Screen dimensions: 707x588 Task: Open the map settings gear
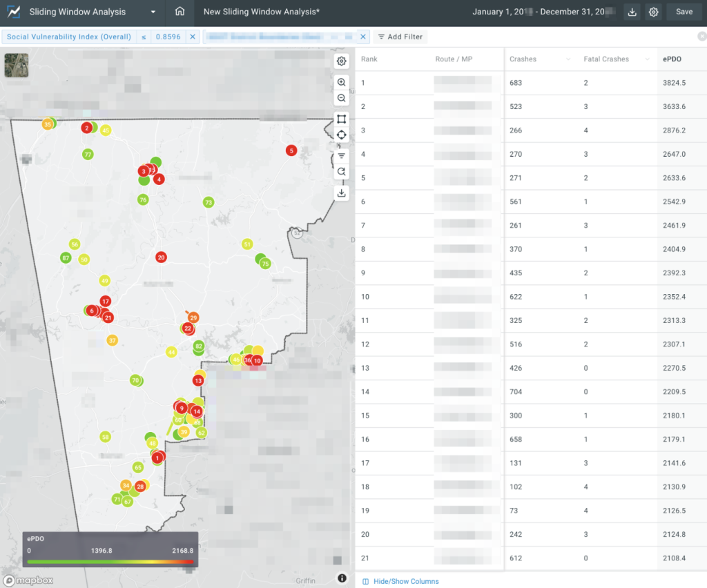tap(341, 61)
